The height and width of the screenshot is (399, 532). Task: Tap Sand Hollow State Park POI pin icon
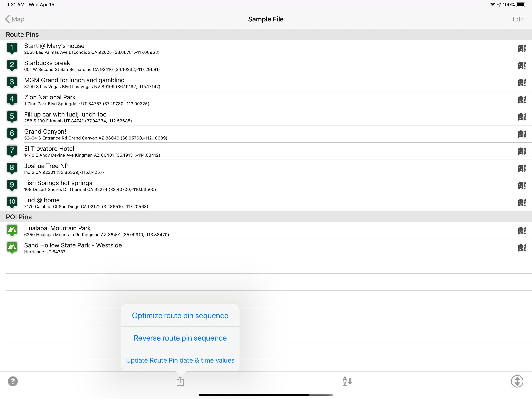pyautogui.click(x=12, y=247)
